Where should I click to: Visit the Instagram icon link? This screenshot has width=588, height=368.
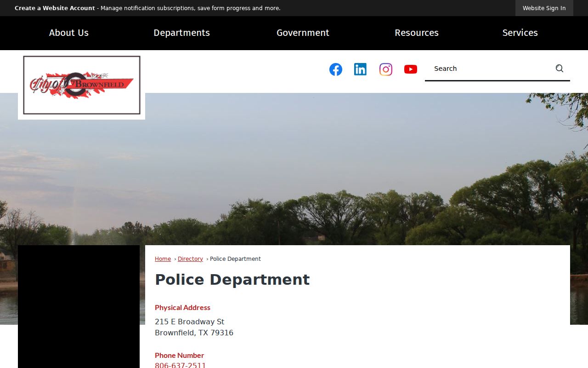click(x=386, y=69)
